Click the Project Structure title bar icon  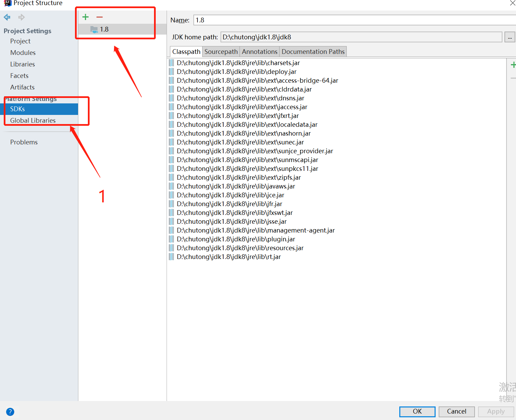(7, 3)
